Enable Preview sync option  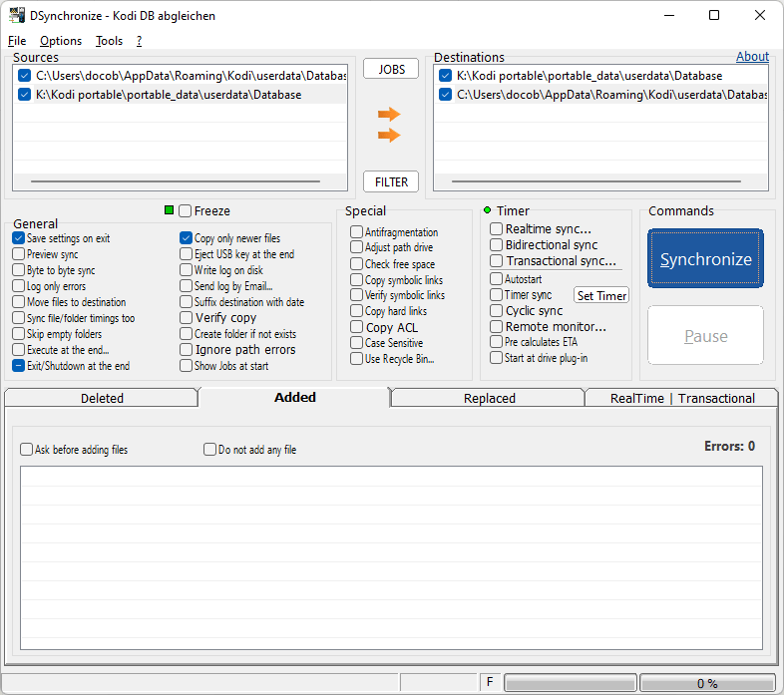point(19,254)
